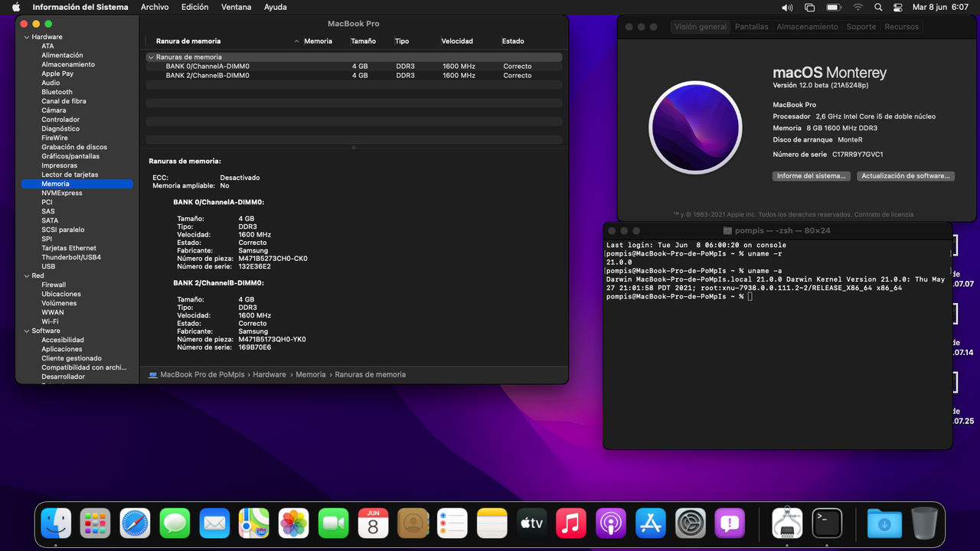This screenshot has height=551, width=980.
Task: Open Información del Sistema app menu
Action: click(x=80, y=7)
